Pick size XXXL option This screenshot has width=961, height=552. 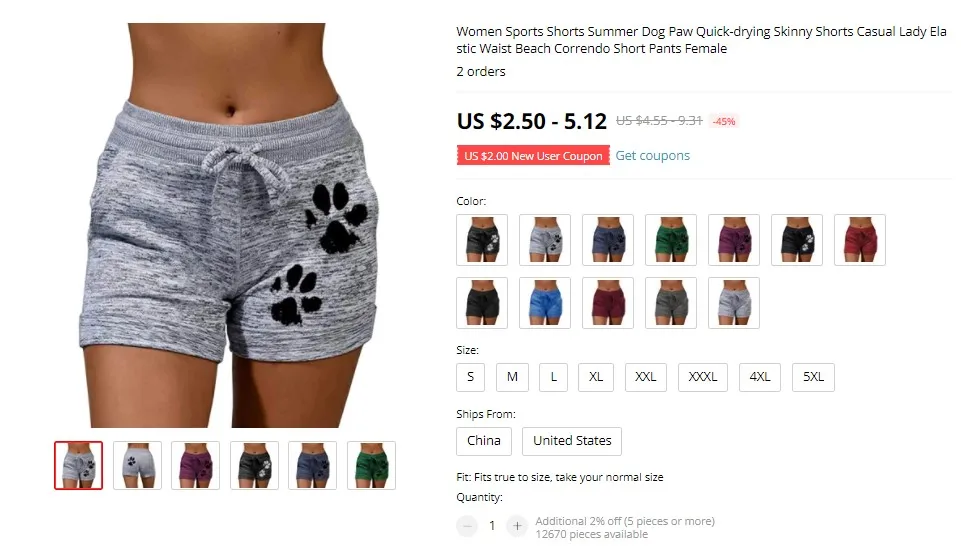pos(703,377)
